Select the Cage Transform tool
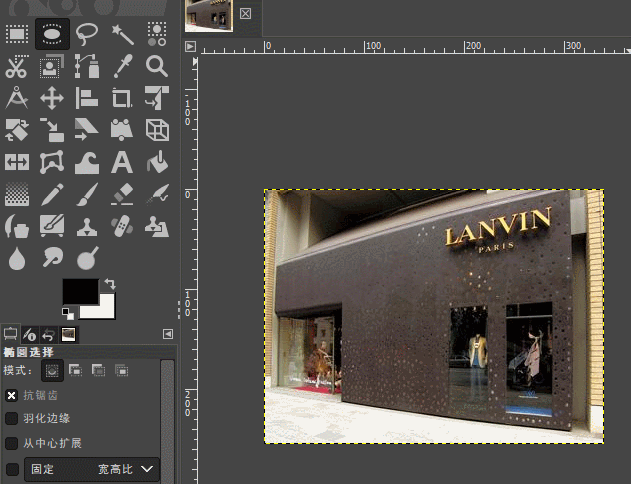This screenshot has width=631, height=484. coord(52,162)
